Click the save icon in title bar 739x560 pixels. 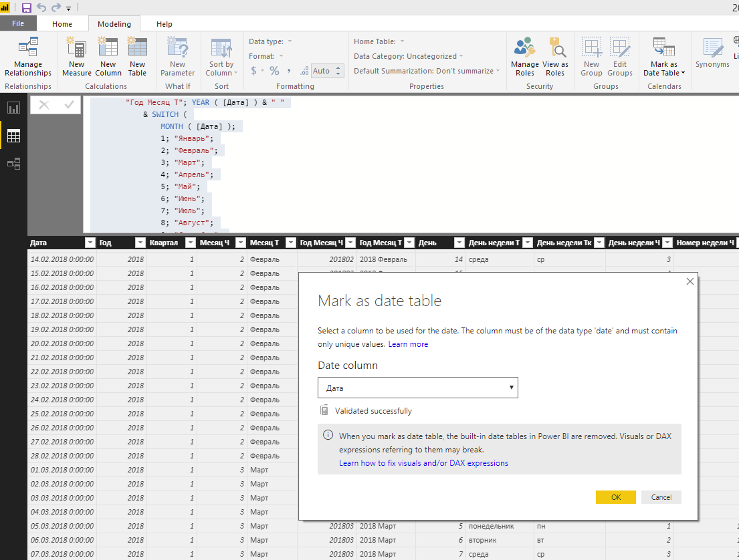pos(26,7)
